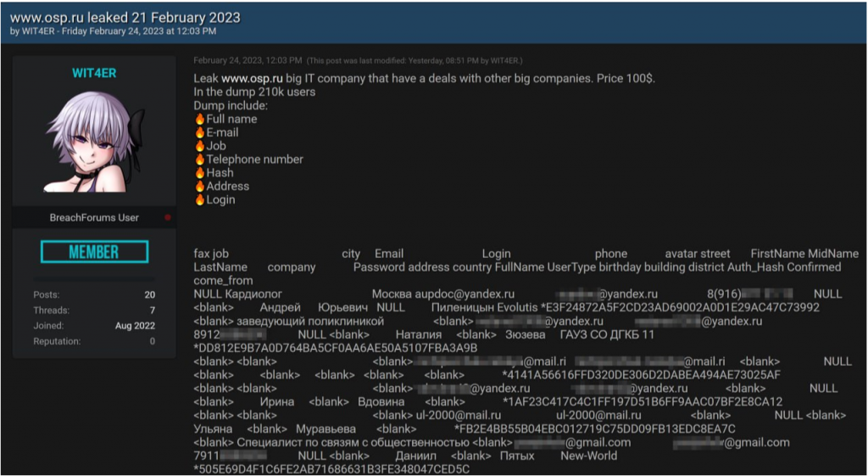Click the post timestamp February 24, 2023, 12:03 PM

tap(248, 60)
